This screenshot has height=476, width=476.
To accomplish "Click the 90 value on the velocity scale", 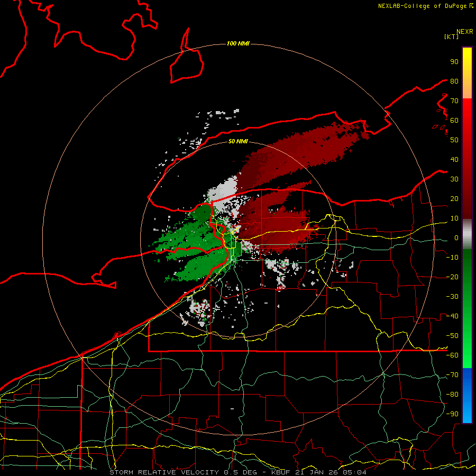I will pos(454,62).
